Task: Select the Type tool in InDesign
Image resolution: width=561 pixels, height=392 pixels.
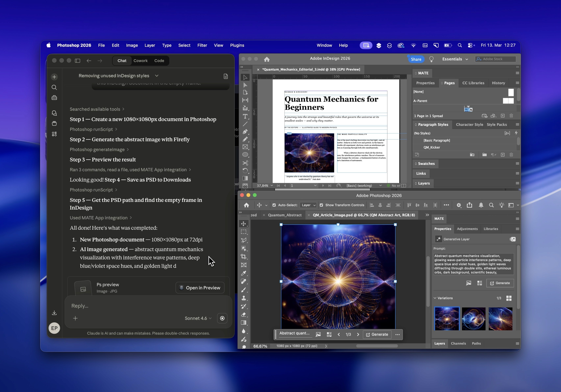Action: pyautogui.click(x=245, y=117)
